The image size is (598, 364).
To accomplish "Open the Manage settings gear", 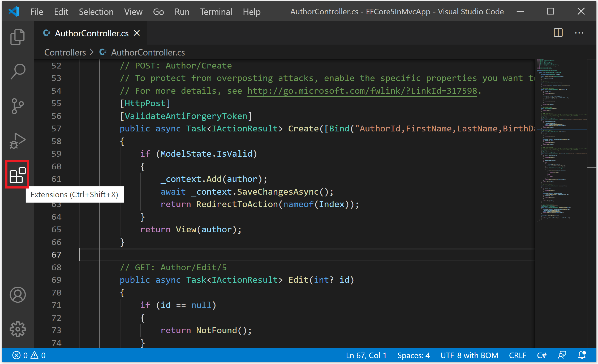I will coord(17,329).
